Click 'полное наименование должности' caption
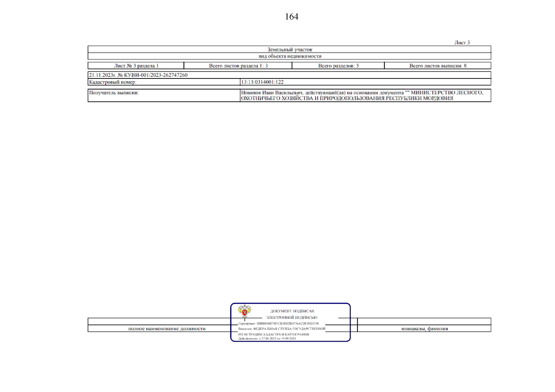 point(167,329)
